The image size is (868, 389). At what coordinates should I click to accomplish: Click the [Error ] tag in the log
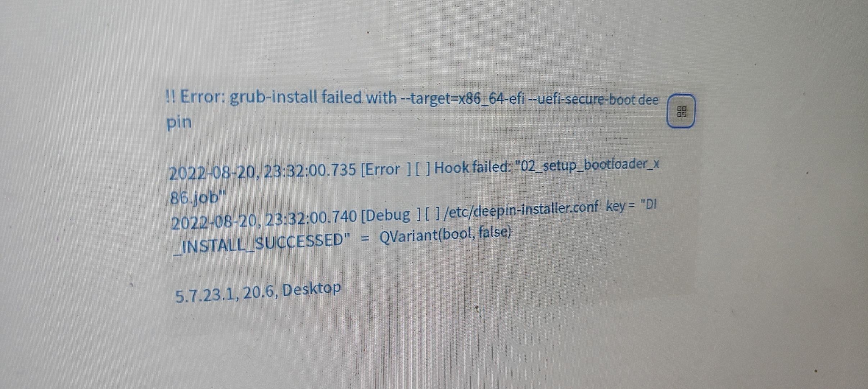click(386, 169)
